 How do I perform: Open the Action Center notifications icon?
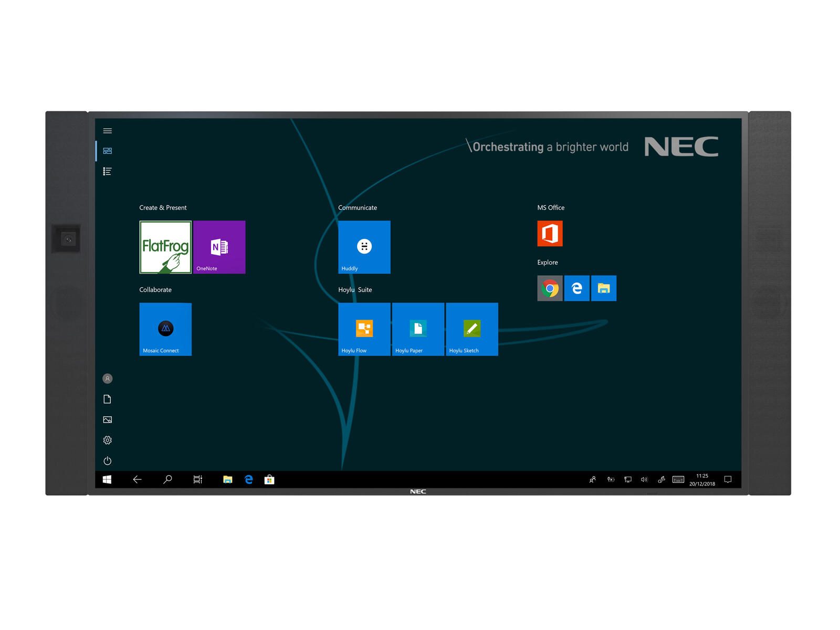tap(728, 479)
